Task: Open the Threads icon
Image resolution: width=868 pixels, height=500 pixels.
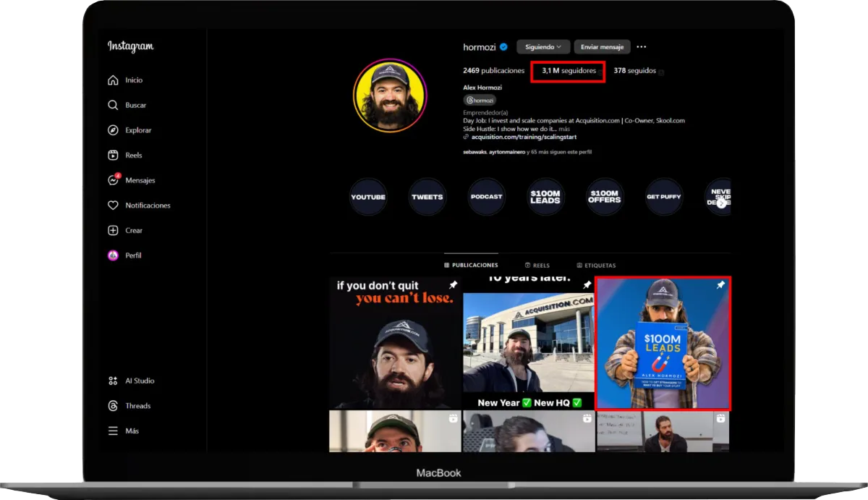Action: click(113, 406)
